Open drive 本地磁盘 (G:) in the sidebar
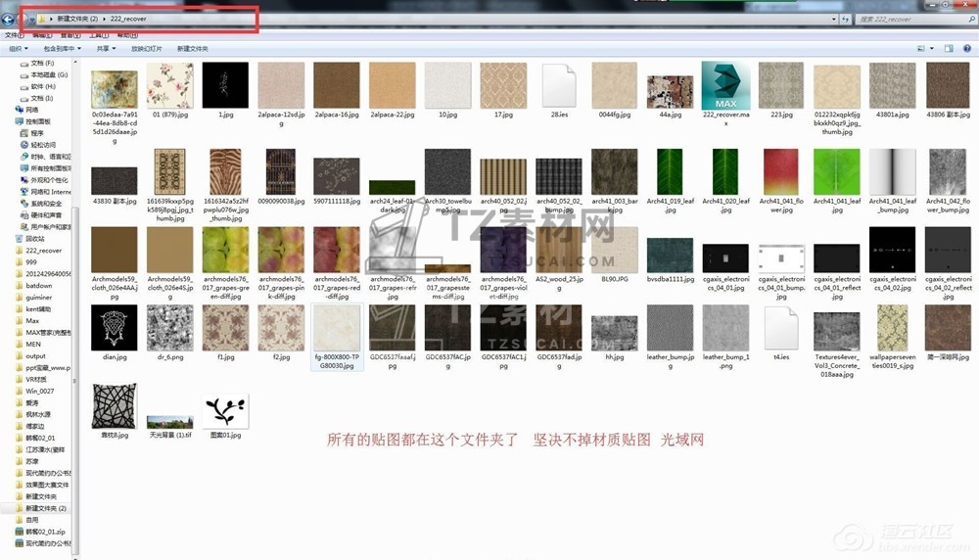This screenshot has height=560, width=979. (x=44, y=75)
